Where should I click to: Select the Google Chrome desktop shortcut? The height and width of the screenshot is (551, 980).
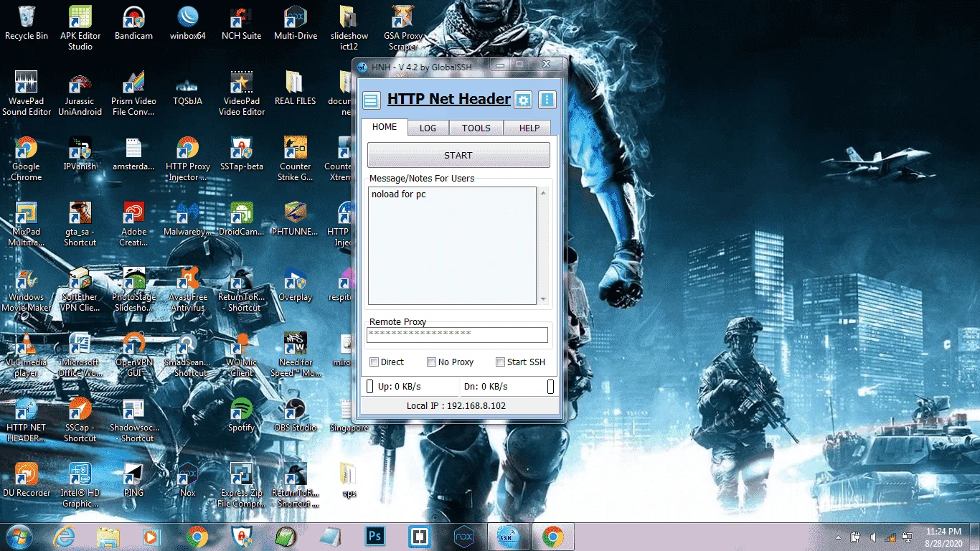click(x=27, y=158)
